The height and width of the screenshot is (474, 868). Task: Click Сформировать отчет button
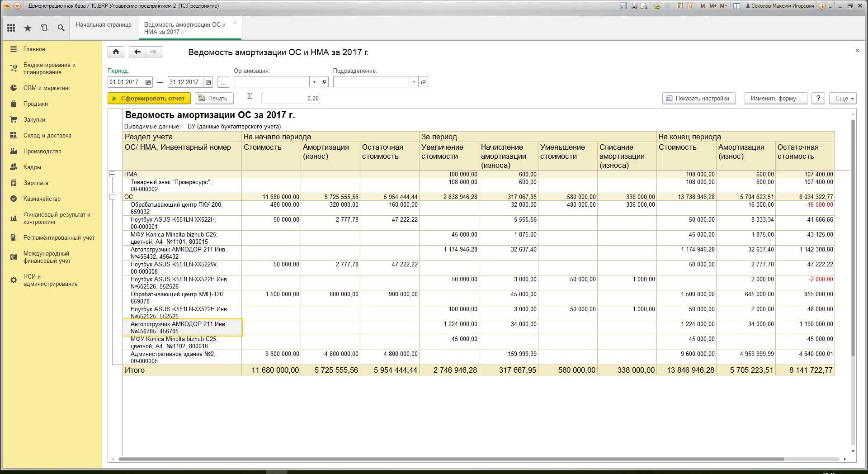149,98
